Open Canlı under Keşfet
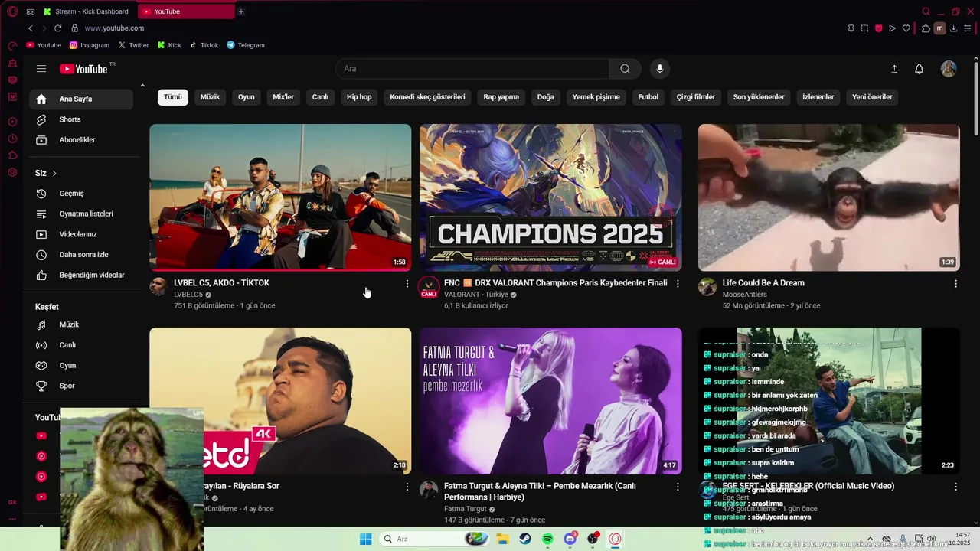 point(81,345)
